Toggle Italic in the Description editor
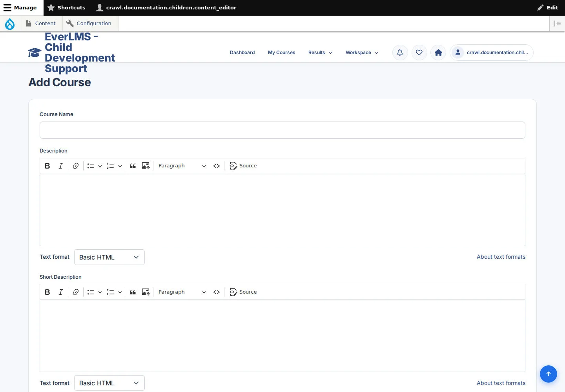The image size is (565, 392). tap(60, 166)
